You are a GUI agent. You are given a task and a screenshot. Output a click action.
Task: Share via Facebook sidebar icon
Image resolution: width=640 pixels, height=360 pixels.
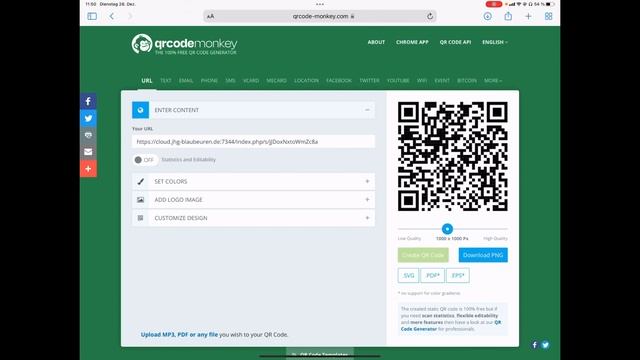coord(88,101)
